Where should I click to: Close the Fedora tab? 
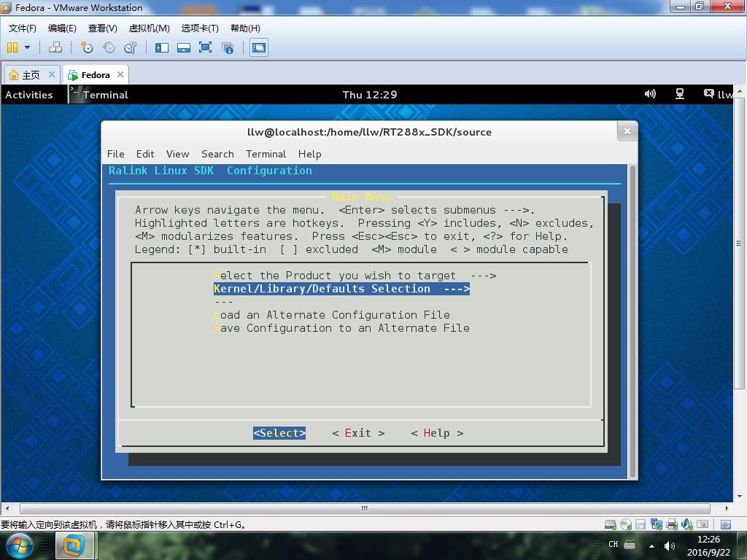120,74
